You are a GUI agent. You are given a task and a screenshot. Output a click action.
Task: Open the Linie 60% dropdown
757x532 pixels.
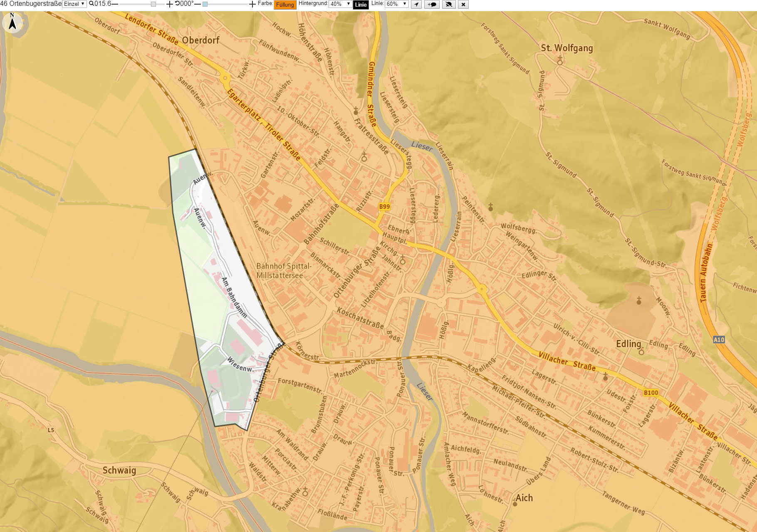click(396, 4)
